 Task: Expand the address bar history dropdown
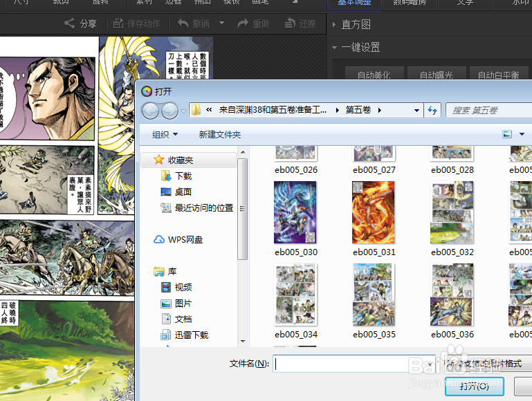416,111
